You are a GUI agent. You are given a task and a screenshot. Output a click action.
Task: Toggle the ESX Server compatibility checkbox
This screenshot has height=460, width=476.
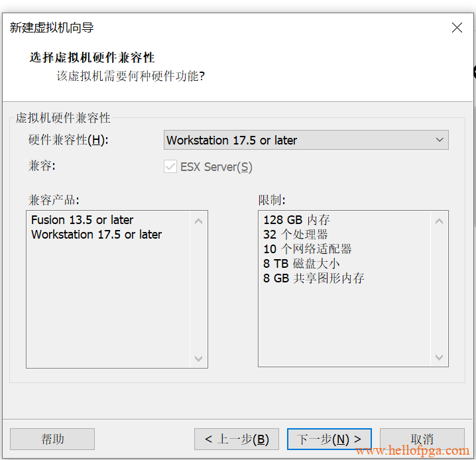click(170, 166)
